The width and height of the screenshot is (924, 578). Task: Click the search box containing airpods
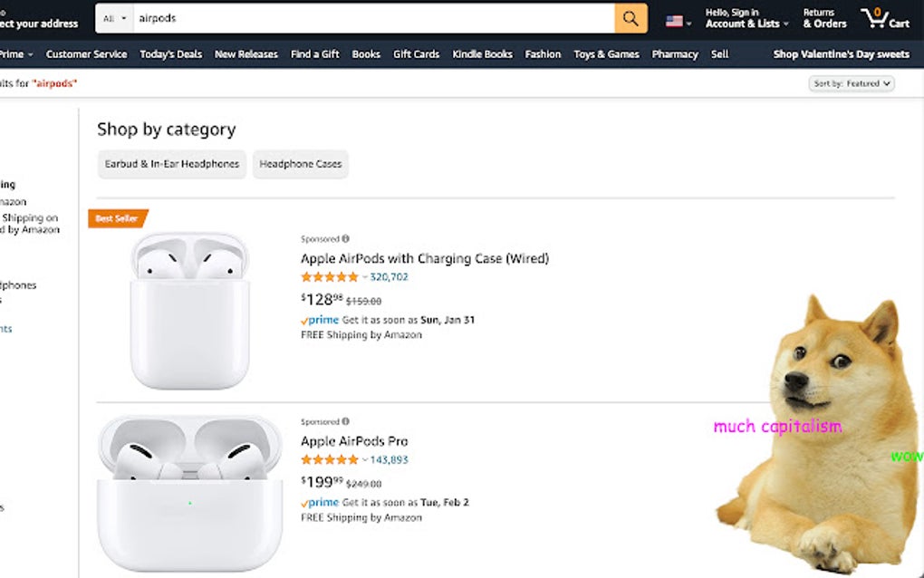tap(371, 18)
